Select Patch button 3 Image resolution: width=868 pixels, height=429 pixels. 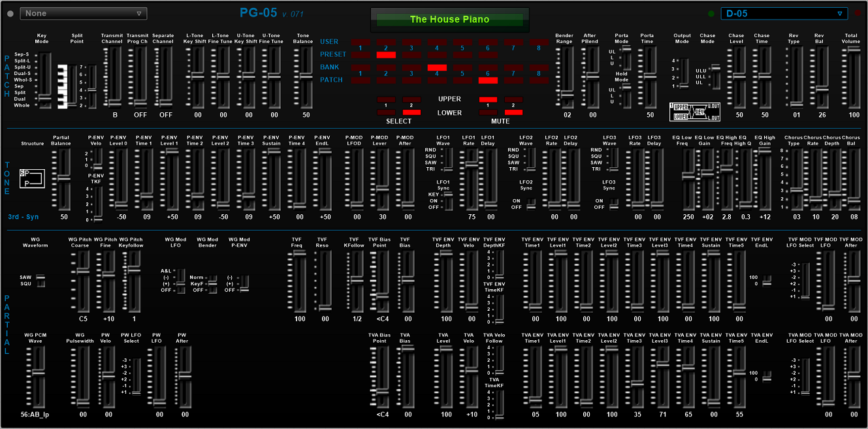411,80
